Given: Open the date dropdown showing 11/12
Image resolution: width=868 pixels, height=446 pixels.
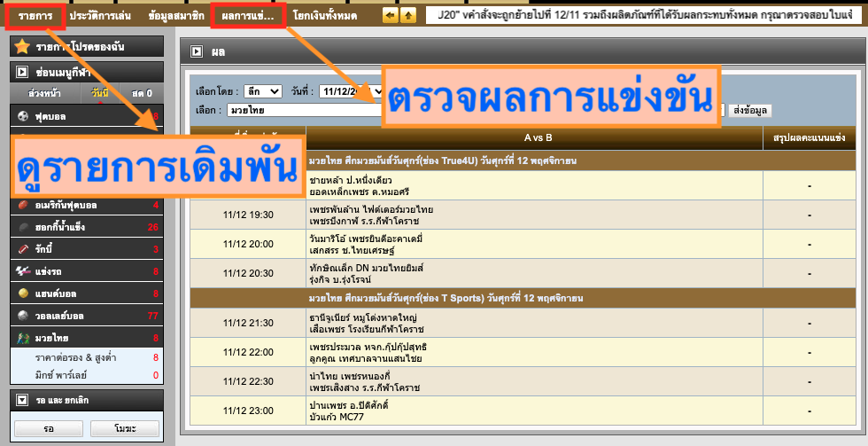Looking at the screenshot, I should tap(352, 91).
